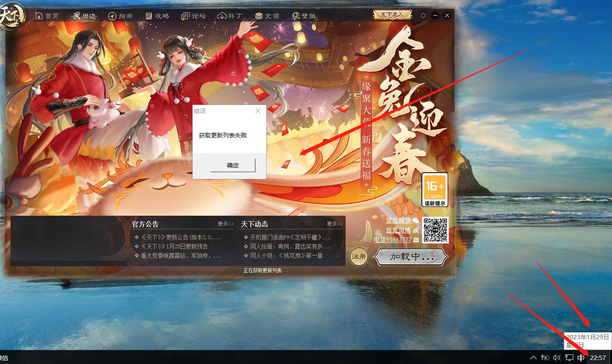Viewport: 612px width, 364px height.
Task: Click the 加载中... launch button
Action: click(x=411, y=257)
